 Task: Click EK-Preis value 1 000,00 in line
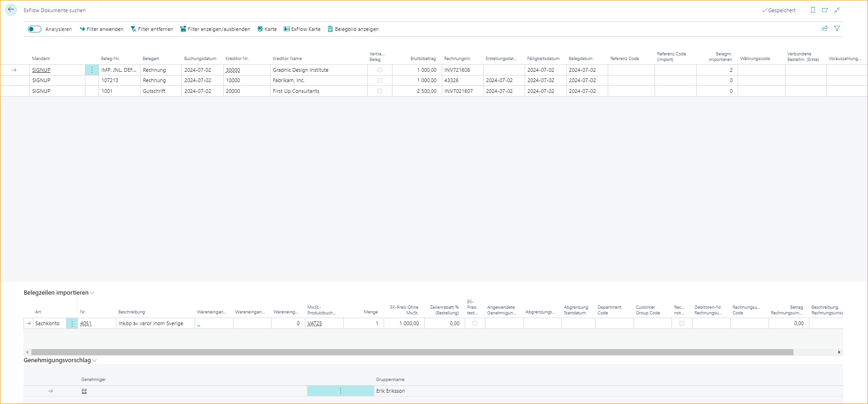[404, 323]
